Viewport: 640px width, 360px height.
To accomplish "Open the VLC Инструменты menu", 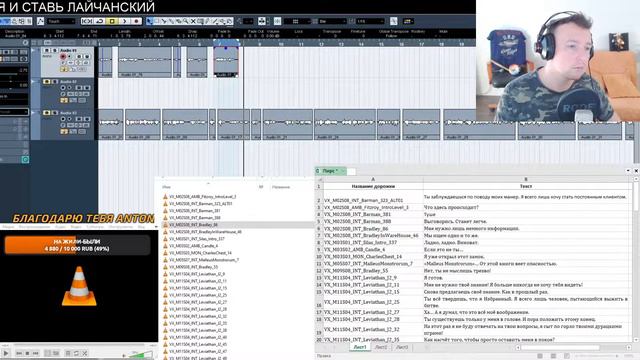I will coord(121,227).
